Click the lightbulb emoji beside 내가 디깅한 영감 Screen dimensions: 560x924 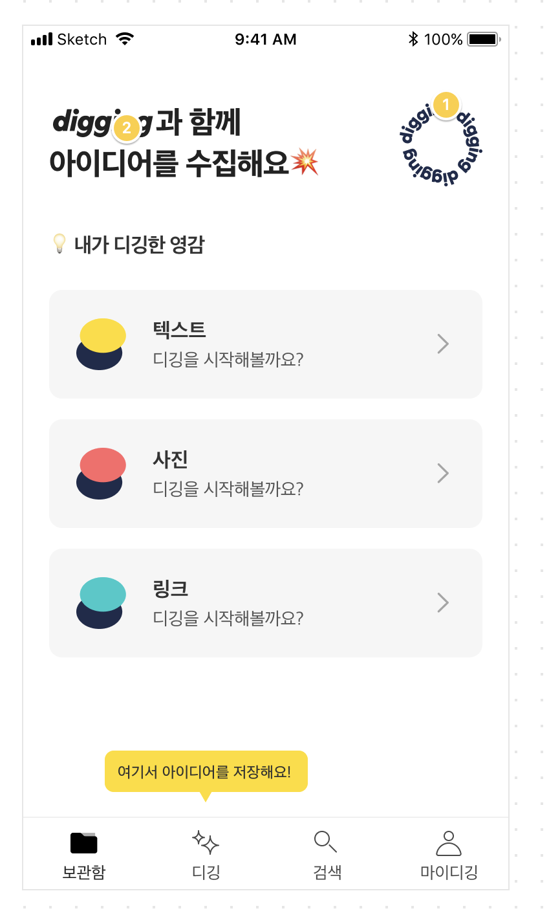[59, 245]
